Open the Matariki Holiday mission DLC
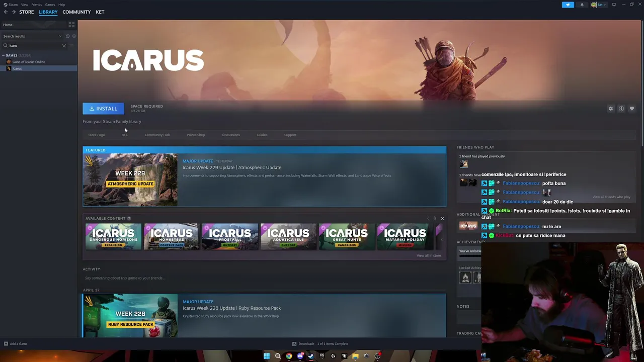 (405, 237)
